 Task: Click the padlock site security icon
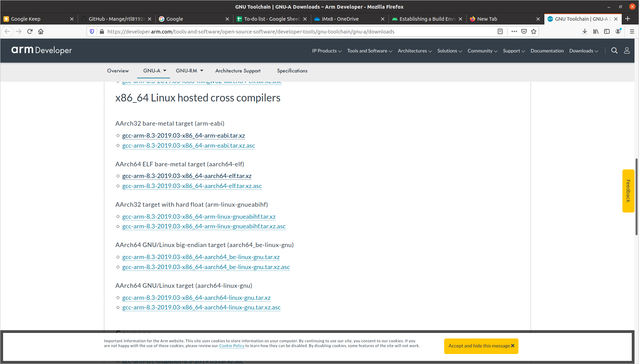click(x=102, y=31)
